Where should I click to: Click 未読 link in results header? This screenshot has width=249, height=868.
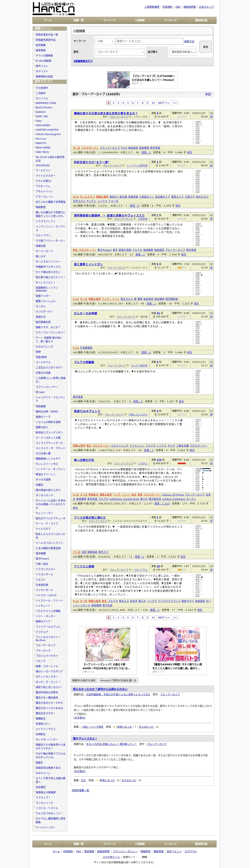click(x=208, y=94)
